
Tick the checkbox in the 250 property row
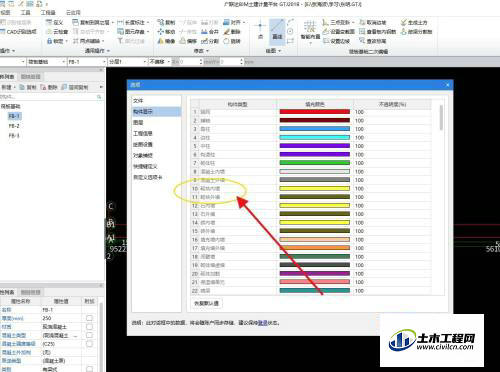[89, 318]
